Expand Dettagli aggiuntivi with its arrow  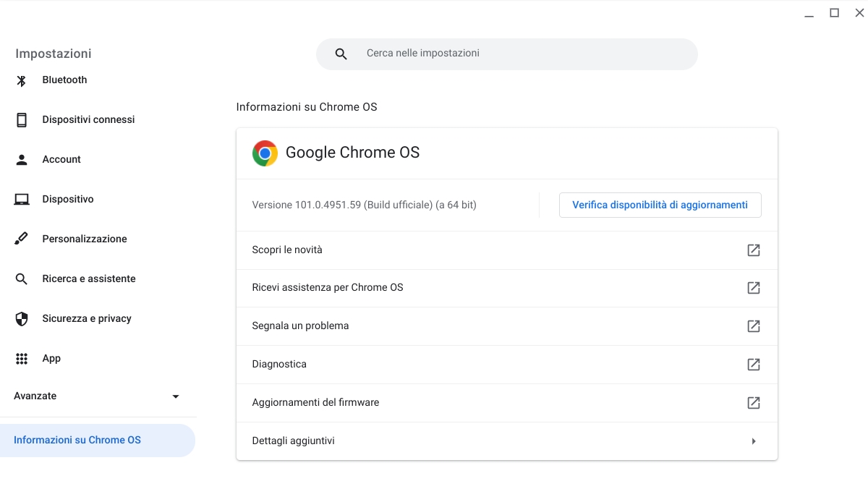[x=754, y=441]
